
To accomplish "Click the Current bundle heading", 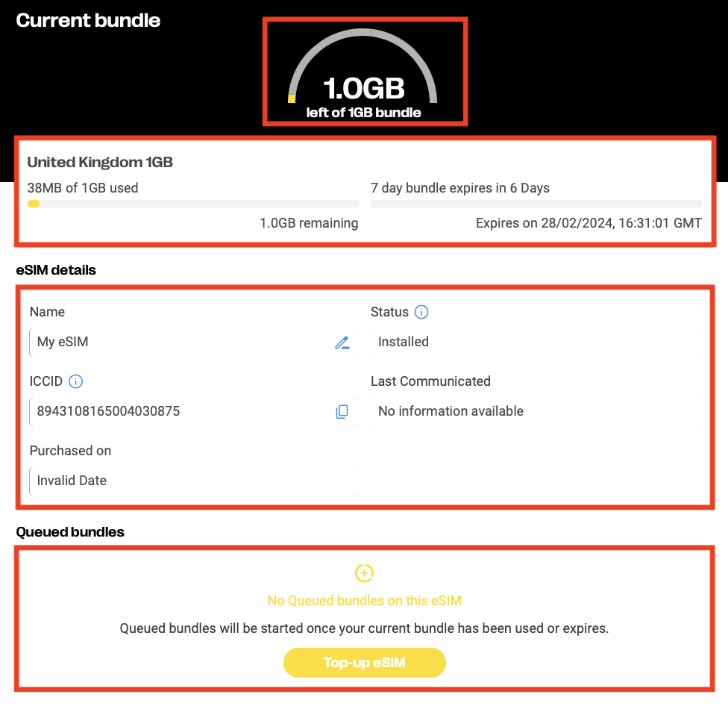I will coord(88,20).
